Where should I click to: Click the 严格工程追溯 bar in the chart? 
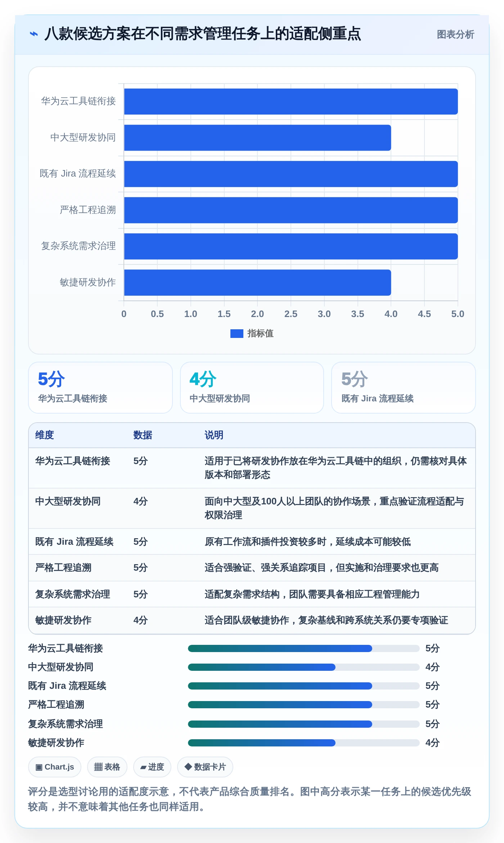click(291, 210)
